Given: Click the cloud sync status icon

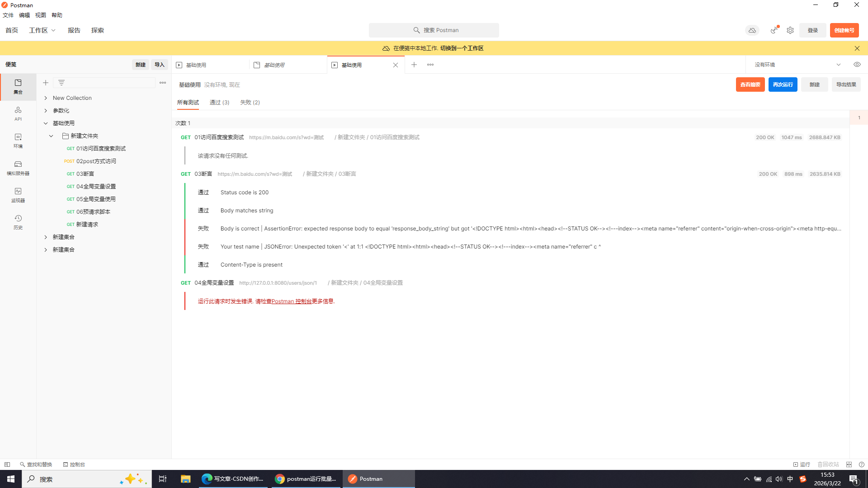Looking at the screenshot, I should [752, 30].
